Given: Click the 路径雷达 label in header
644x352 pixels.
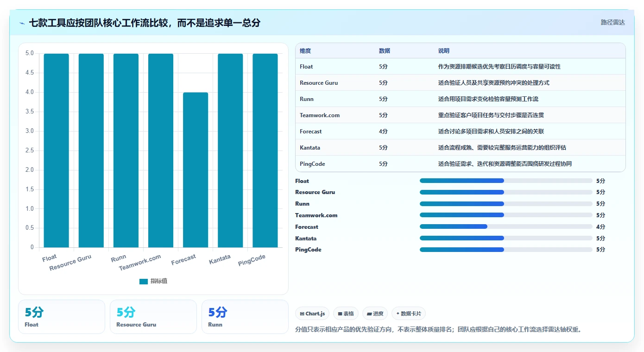Looking at the screenshot, I should tap(612, 22).
